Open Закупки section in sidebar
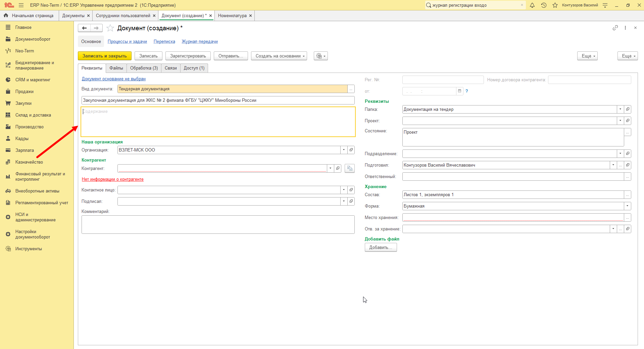This screenshot has height=349, width=644. click(x=23, y=103)
